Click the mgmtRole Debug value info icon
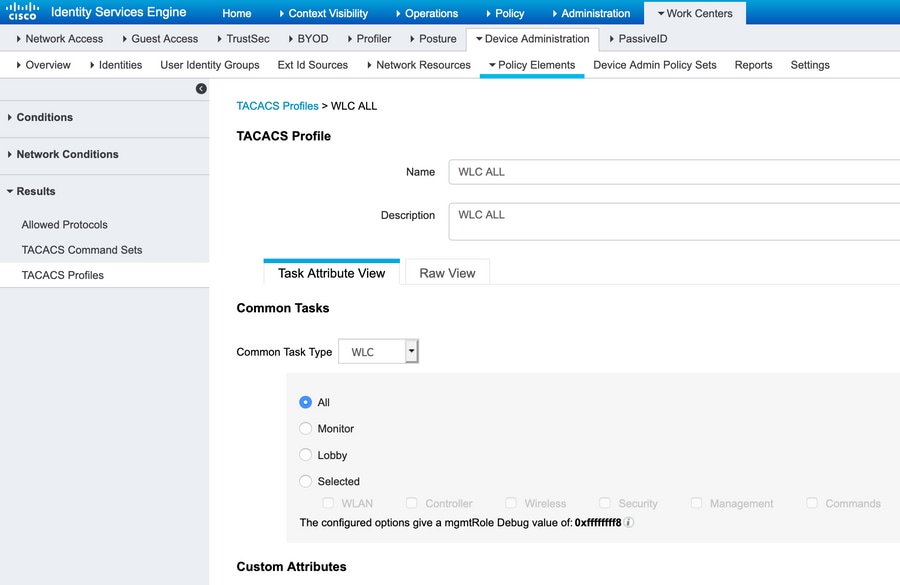Viewport: 900px width, 585px height. click(629, 522)
